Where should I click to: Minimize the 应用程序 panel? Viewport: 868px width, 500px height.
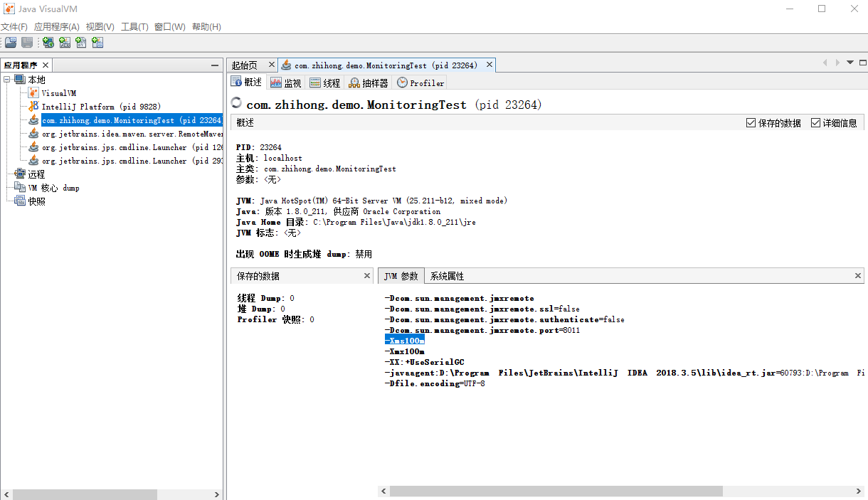tap(215, 65)
